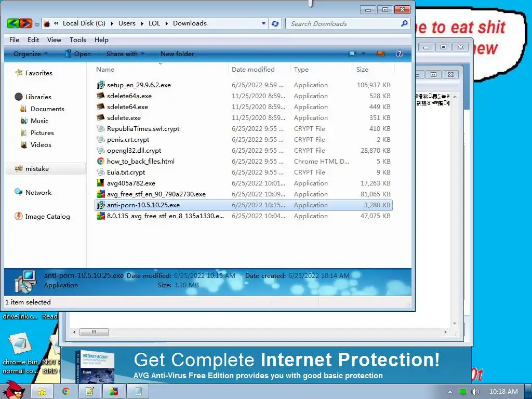Image resolution: width=532 pixels, height=399 pixels.
Task: Click the Image Catalog icon in the sidebar
Action: (19, 216)
